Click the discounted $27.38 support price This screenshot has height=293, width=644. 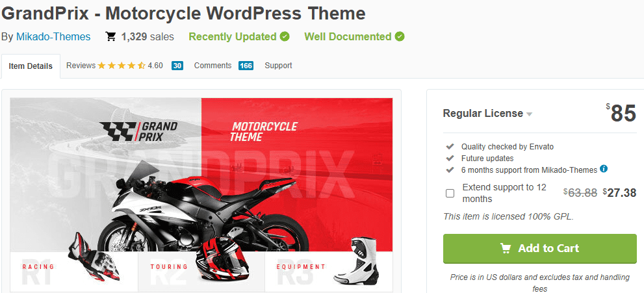pos(619,193)
